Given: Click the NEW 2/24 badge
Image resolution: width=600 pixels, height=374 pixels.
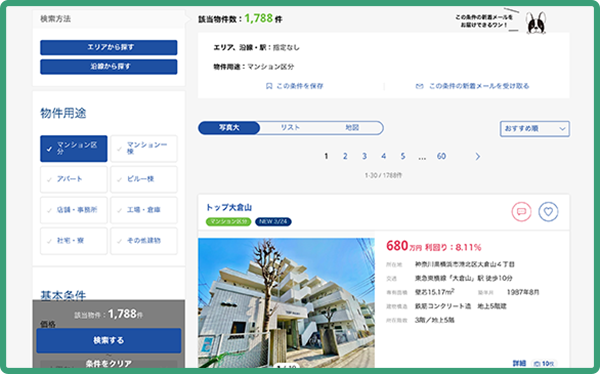Looking at the screenshot, I should [273, 222].
